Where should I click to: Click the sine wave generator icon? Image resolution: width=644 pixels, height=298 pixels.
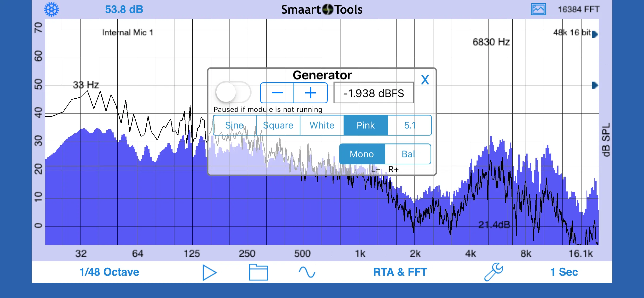[307, 272]
